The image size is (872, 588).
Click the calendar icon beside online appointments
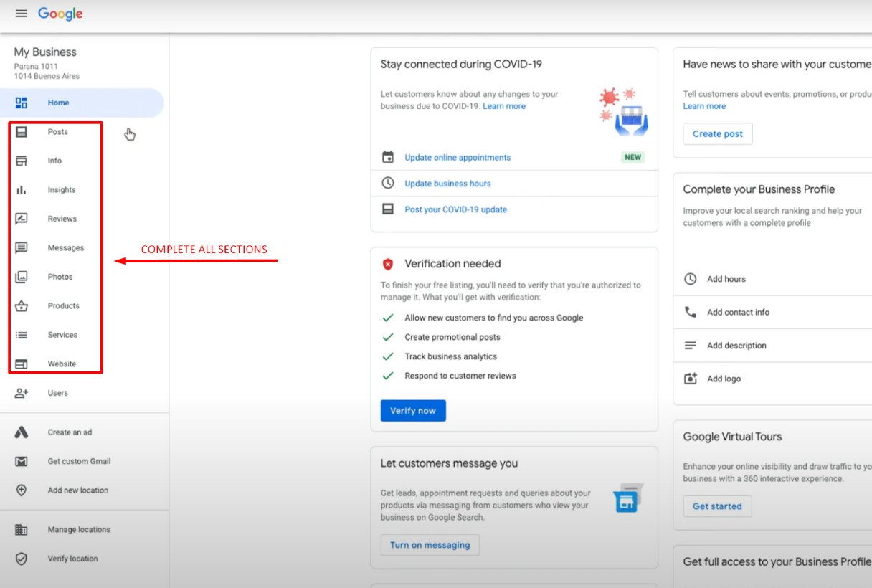click(x=388, y=157)
